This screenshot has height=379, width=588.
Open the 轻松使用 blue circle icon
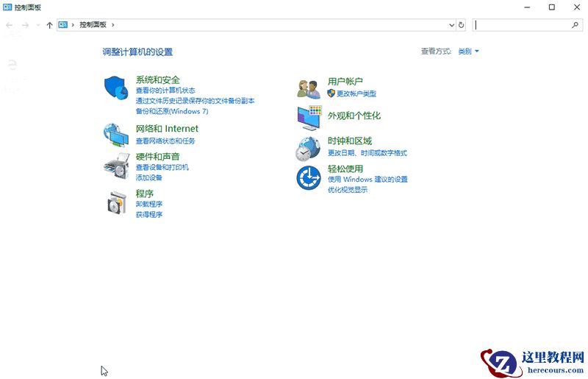[309, 177]
